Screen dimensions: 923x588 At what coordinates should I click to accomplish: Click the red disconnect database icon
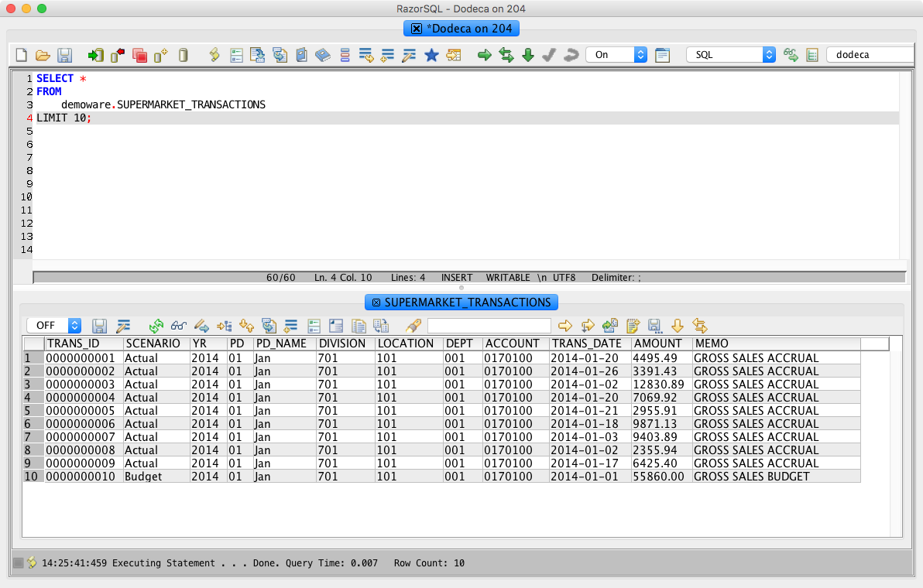click(118, 55)
